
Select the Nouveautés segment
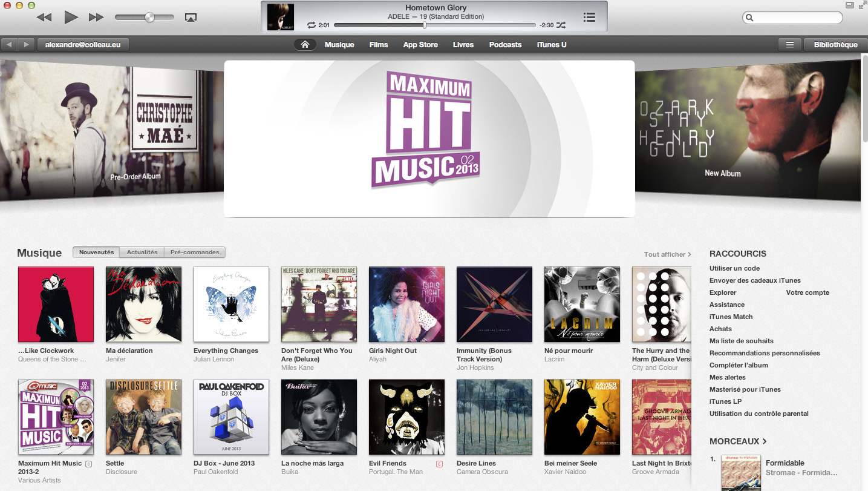96,252
